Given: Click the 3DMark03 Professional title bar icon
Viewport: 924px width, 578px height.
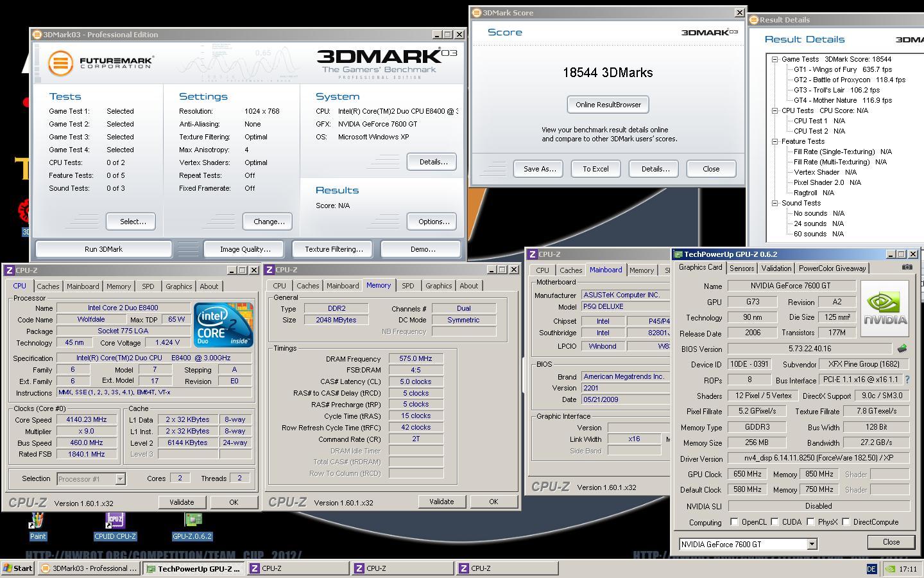Looking at the screenshot, I should [37, 35].
